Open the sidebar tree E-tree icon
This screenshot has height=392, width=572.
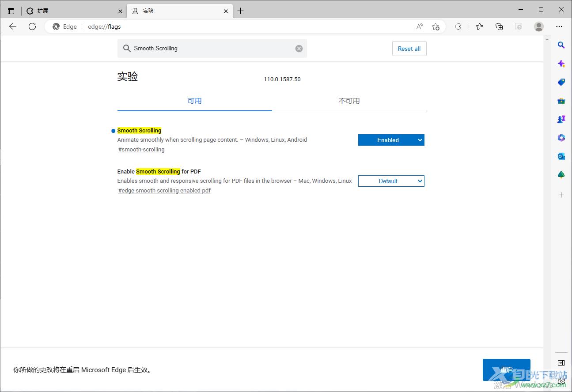pos(561,175)
